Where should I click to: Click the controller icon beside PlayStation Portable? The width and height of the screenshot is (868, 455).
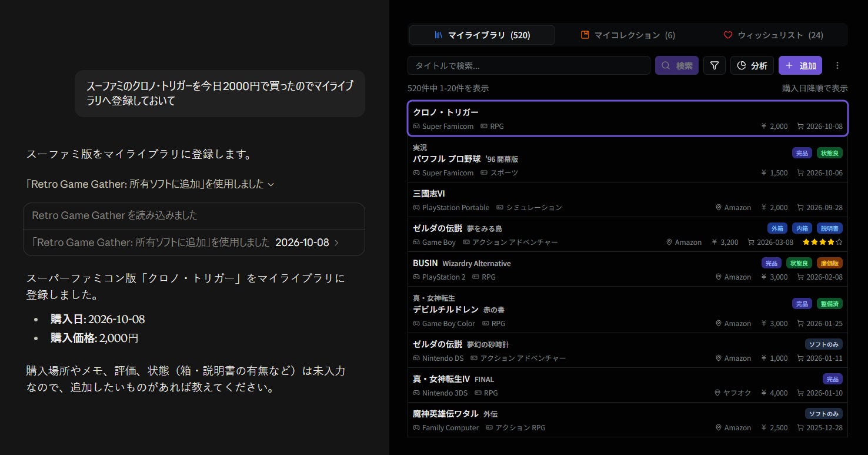[416, 207]
